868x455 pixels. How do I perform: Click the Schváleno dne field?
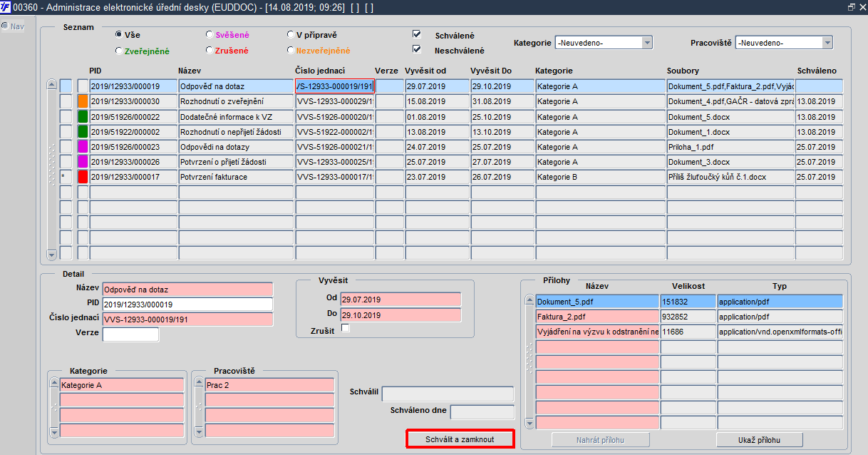click(x=482, y=412)
